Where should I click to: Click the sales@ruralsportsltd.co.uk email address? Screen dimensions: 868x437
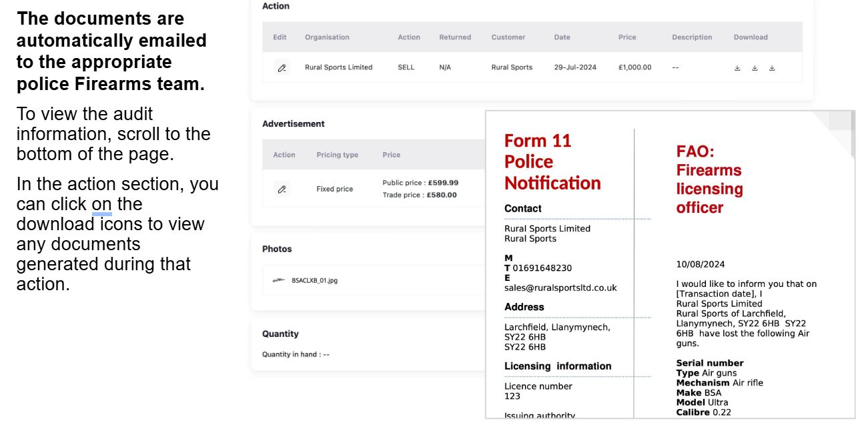coord(560,288)
